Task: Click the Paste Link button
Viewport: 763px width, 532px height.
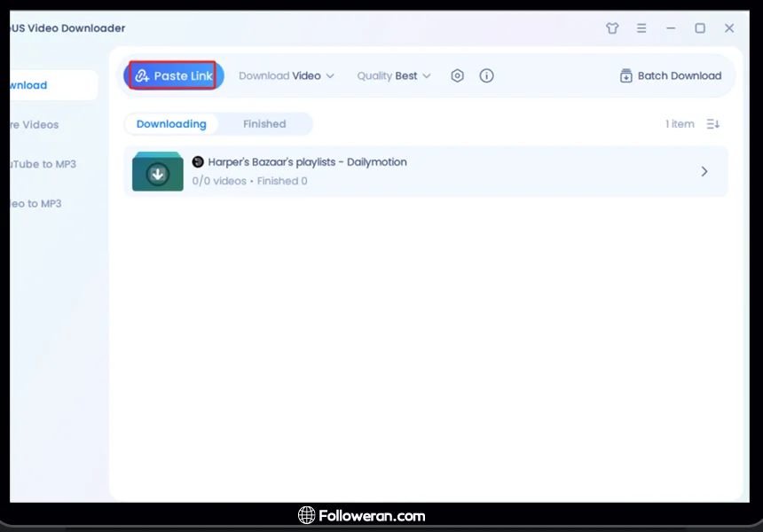Action: coord(174,76)
